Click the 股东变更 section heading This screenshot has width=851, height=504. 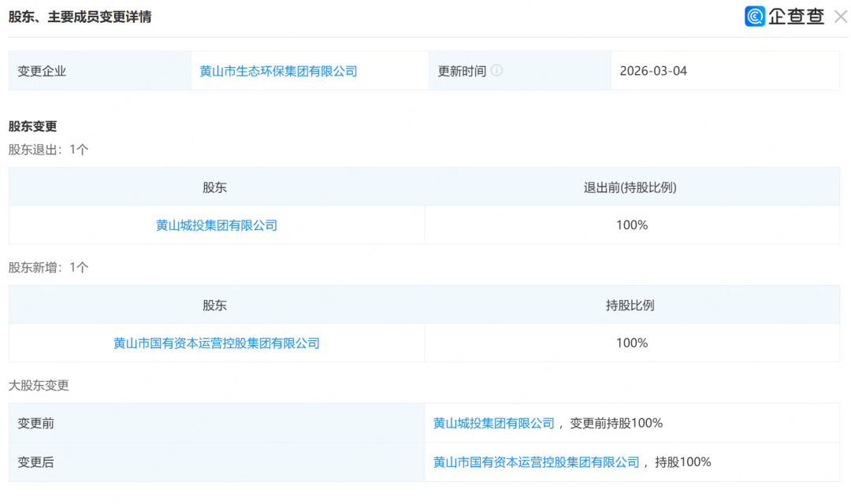pos(32,127)
